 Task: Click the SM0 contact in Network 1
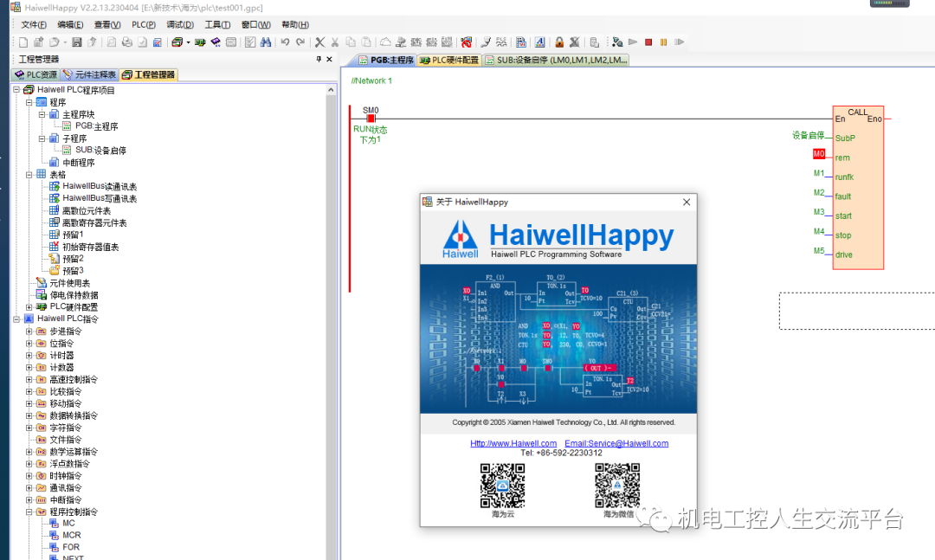(371, 118)
